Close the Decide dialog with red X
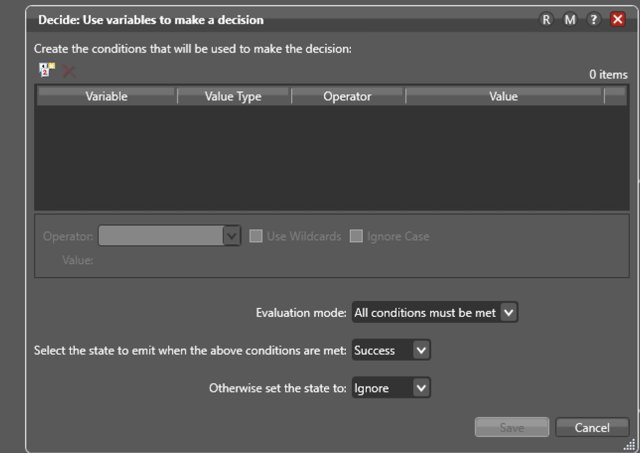640x453 pixels. [618, 19]
